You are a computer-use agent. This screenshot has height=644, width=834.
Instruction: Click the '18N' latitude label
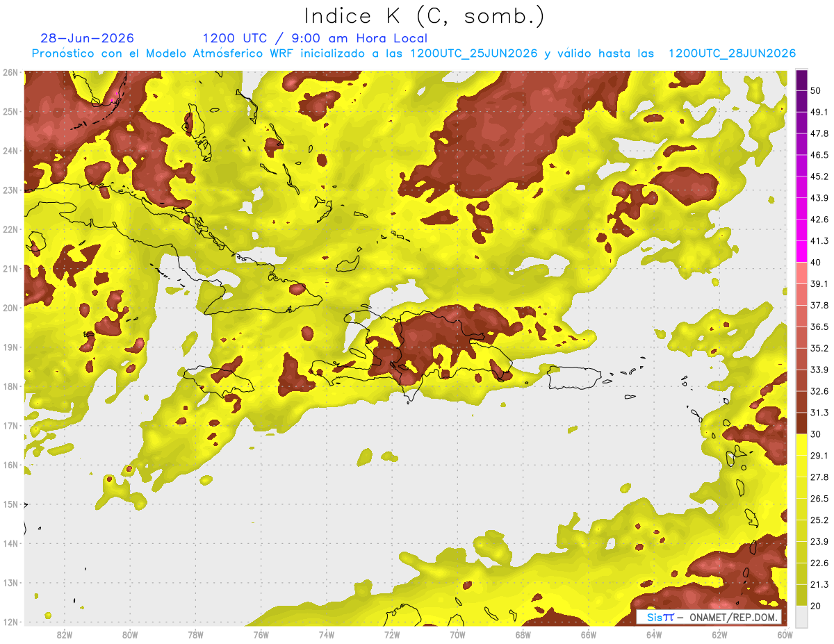tap(10, 386)
